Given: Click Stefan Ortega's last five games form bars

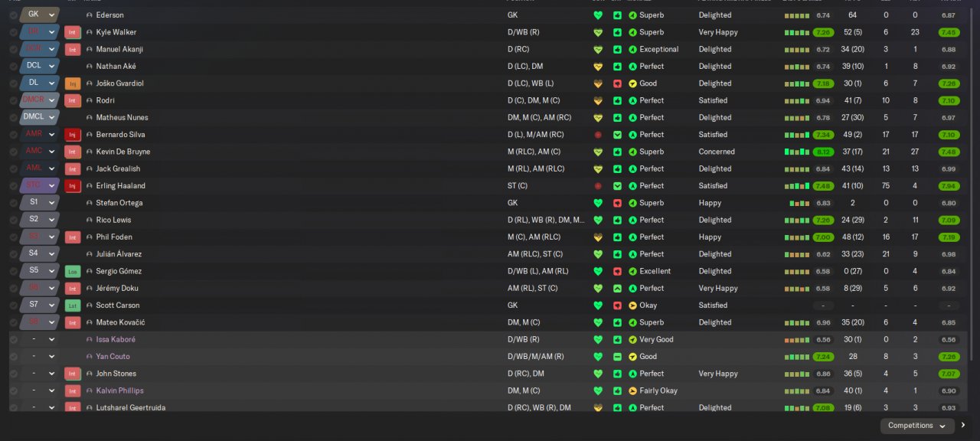Looking at the screenshot, I should (799, 204).
